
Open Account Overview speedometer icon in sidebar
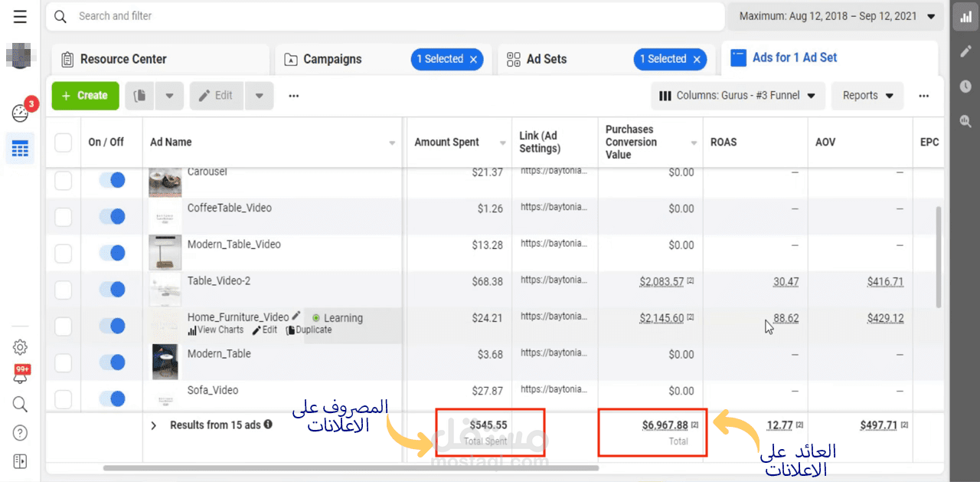(x=20, y=111)
